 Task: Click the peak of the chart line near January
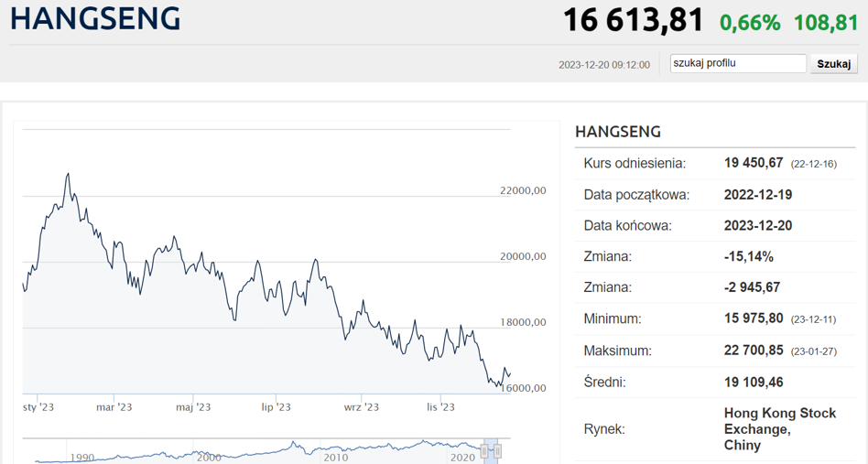68,174
